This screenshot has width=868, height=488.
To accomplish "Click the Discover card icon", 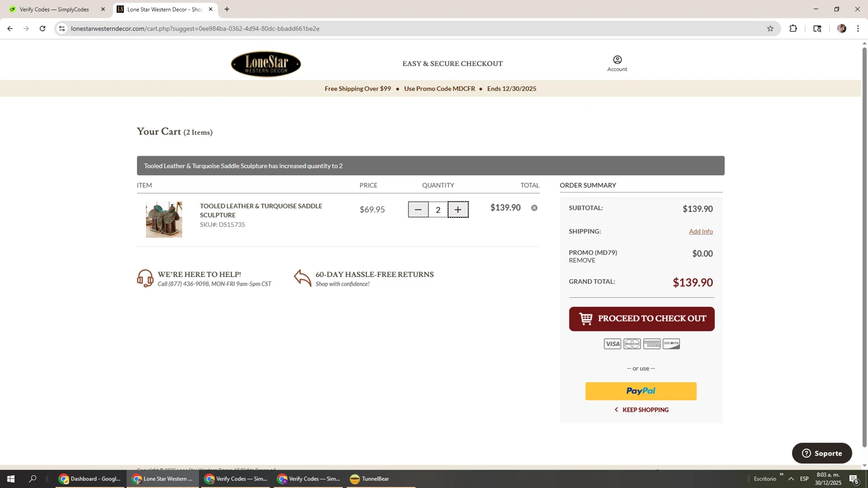I will click(671, 344).
